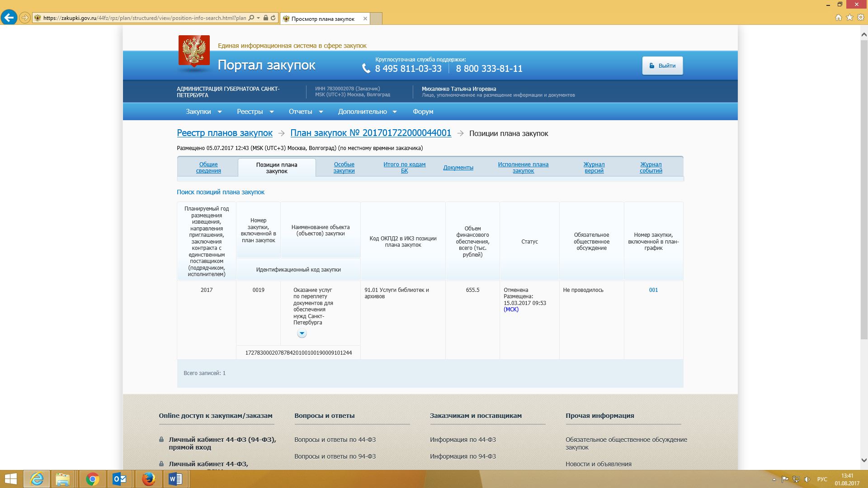Open the 'Реестры' dropdown menu

[x=255, y=112]
